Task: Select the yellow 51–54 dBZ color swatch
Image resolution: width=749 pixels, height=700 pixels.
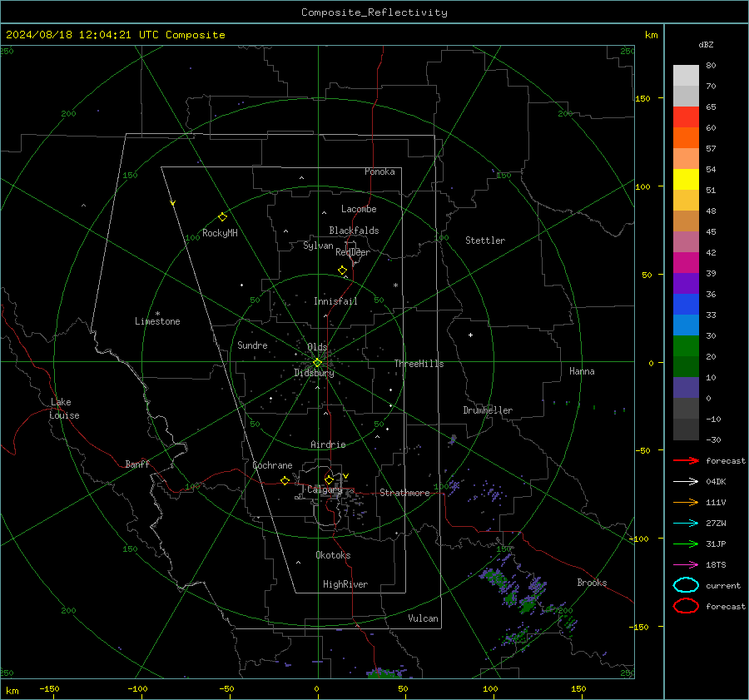Action: (686, 180)
